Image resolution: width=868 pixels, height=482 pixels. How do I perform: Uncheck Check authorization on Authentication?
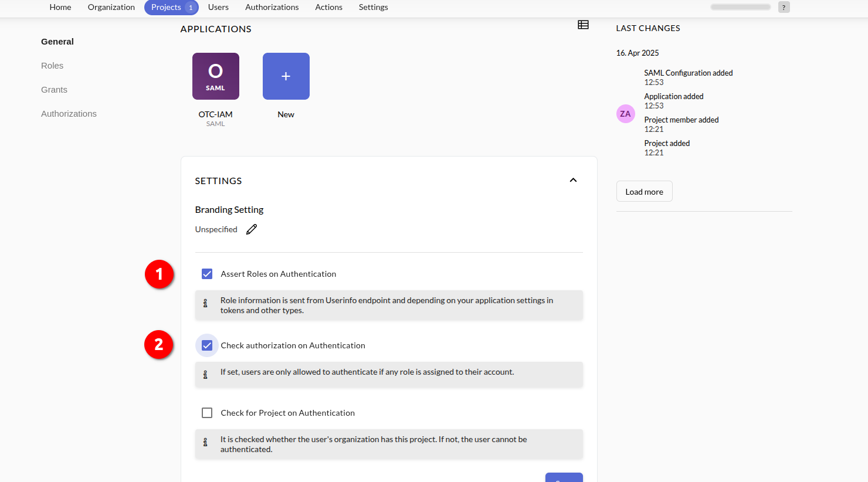[207, 345]
